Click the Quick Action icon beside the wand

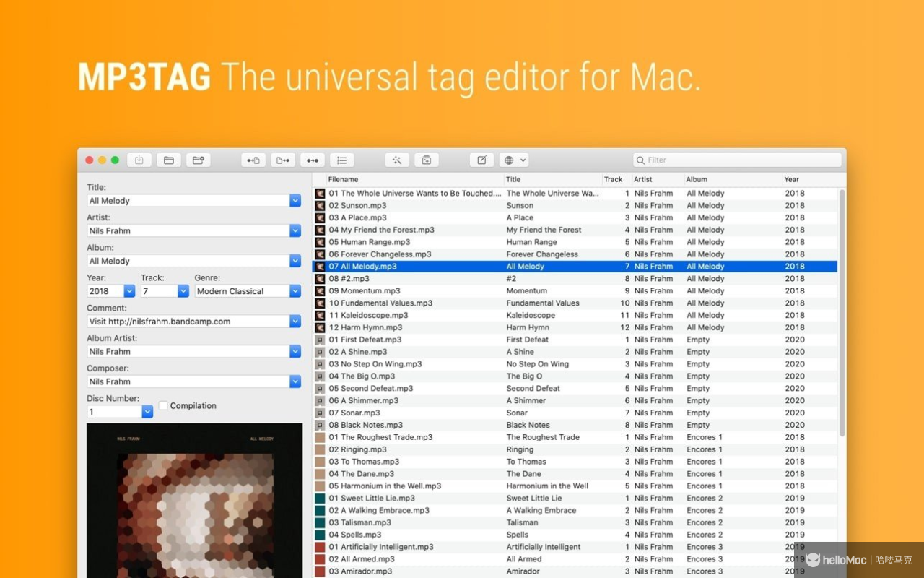[427, 160]
